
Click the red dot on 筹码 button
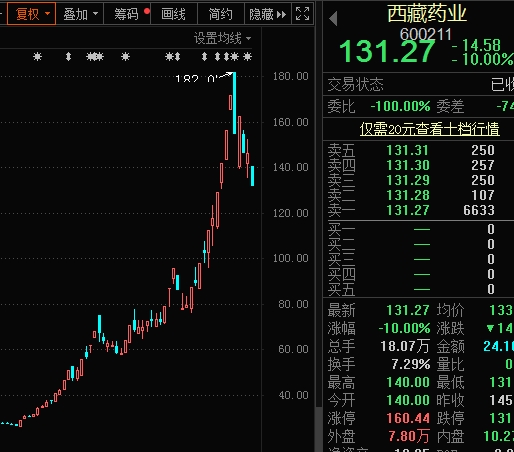(147, 11)
